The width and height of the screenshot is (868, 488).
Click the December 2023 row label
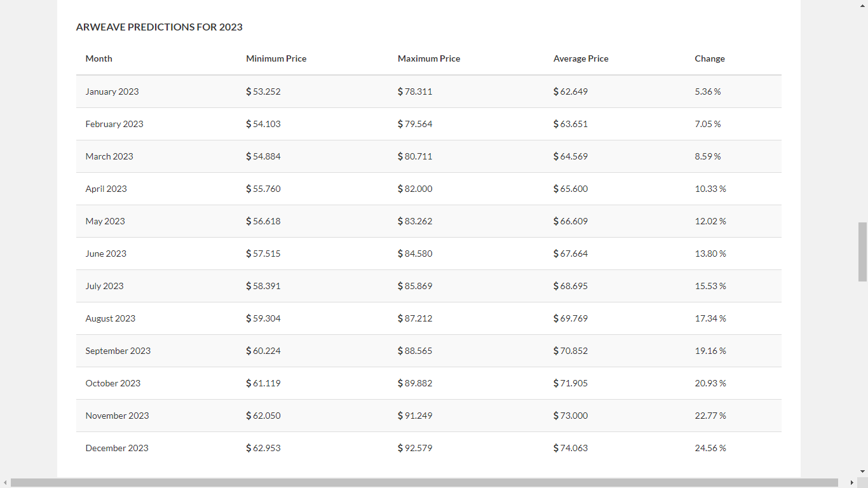pyautogui.click(x=117, y=448)
